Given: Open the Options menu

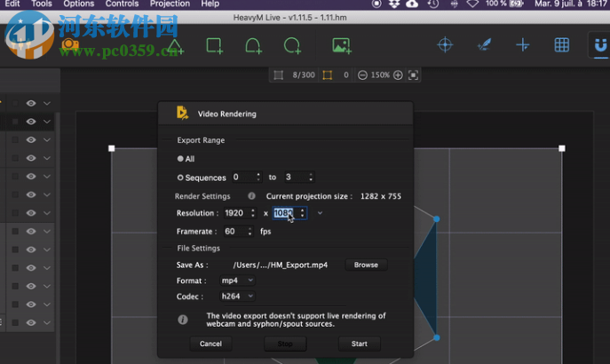Looking at the screenshot, I should pos(79,4).
